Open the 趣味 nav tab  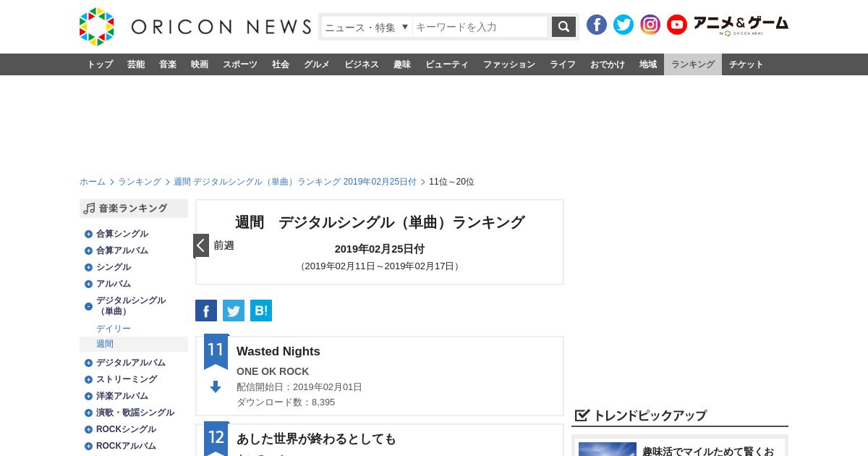click(x=402, y=64)
